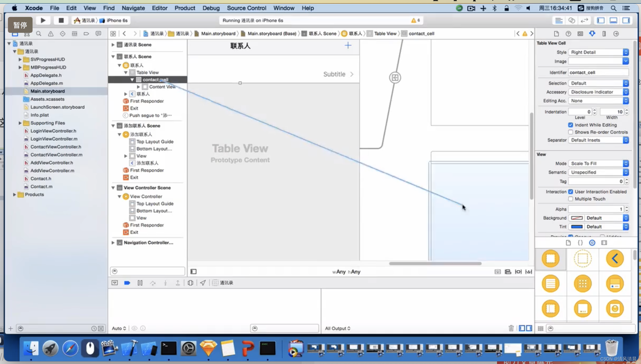Clear the console with trash icon

(511, 328)
